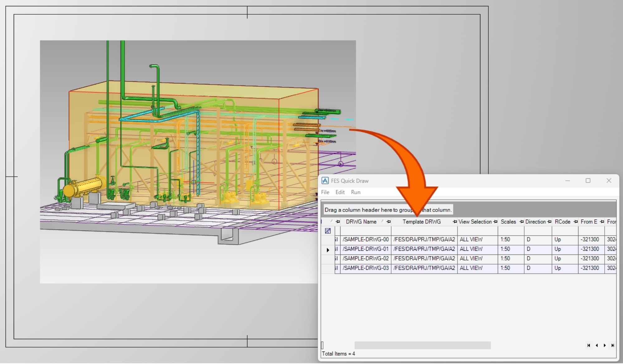
Task: Open the Run menu
Action: pos(355,192)
